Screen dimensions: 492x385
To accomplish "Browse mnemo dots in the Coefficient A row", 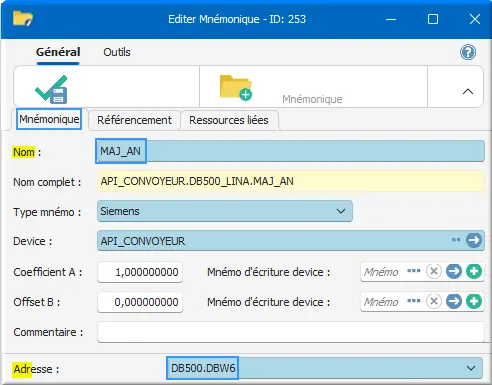I will tap(414, 271).
